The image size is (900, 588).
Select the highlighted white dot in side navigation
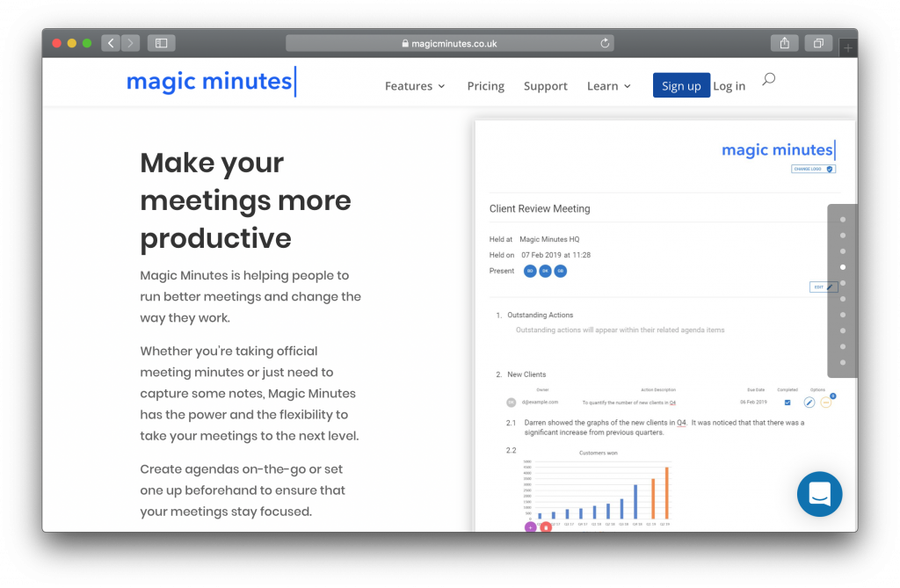pyautogui.click(x=843, y=267)
